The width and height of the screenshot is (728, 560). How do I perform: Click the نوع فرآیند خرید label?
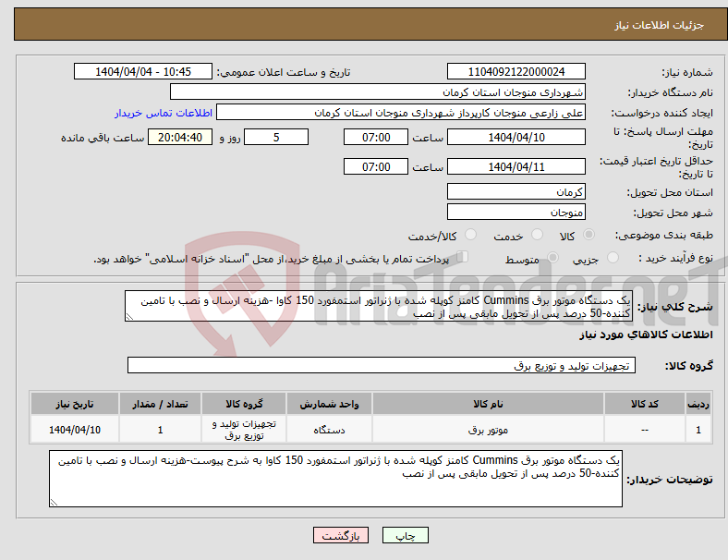[675, 258]
